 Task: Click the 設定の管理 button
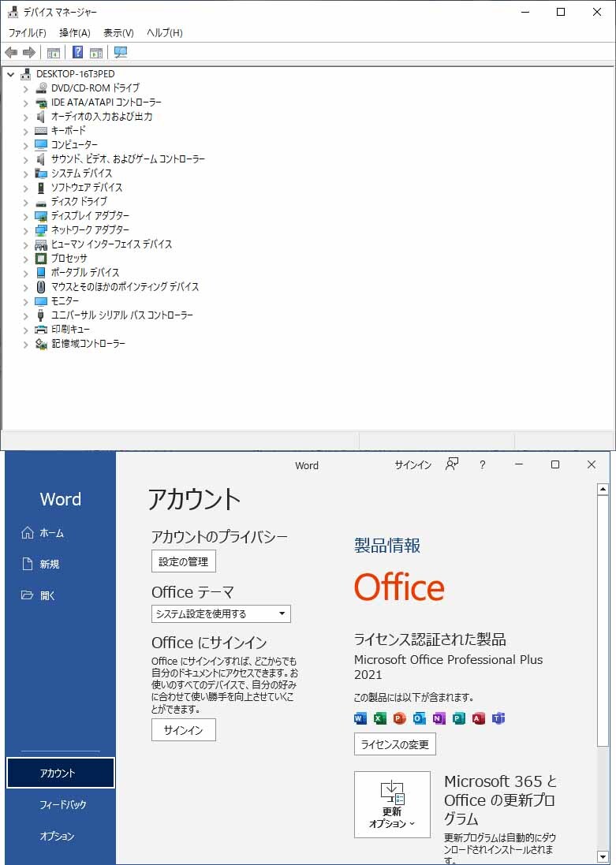click(x=183, y=561)
